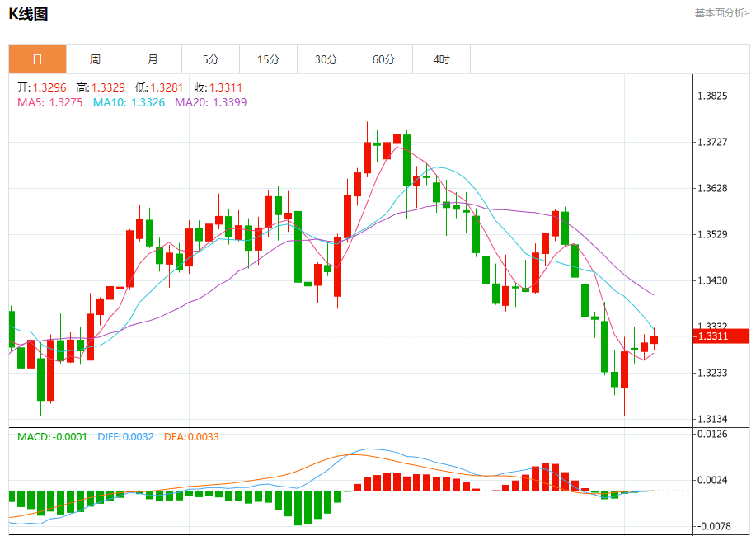Click the 1.3134 price axis label
Image resolution: width=756 pixels, height=536 pixels.
(x=712, y=419)
